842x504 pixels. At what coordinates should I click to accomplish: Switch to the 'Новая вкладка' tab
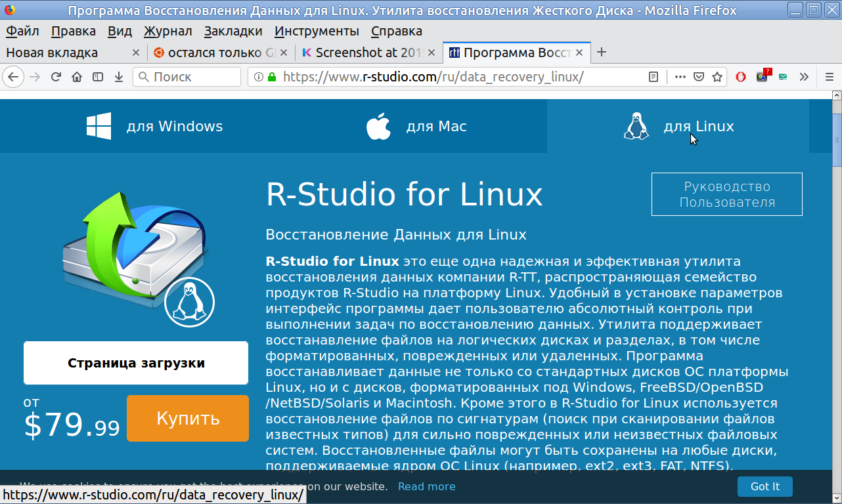coord(73,52)
